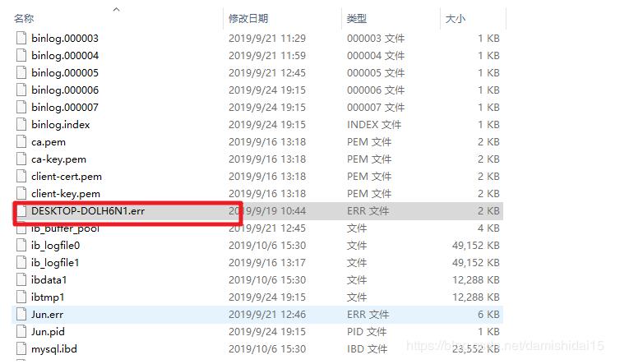Screen dimensions: 620x364
Task: Select the client-key.pem file name
Action: (66, 194)
